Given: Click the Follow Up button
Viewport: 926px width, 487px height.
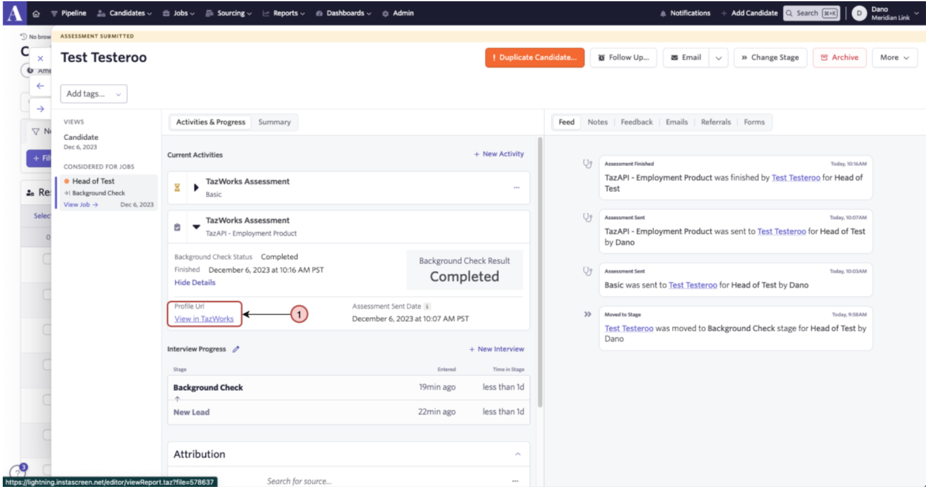Looking at the screenshot, I should 623,57.
